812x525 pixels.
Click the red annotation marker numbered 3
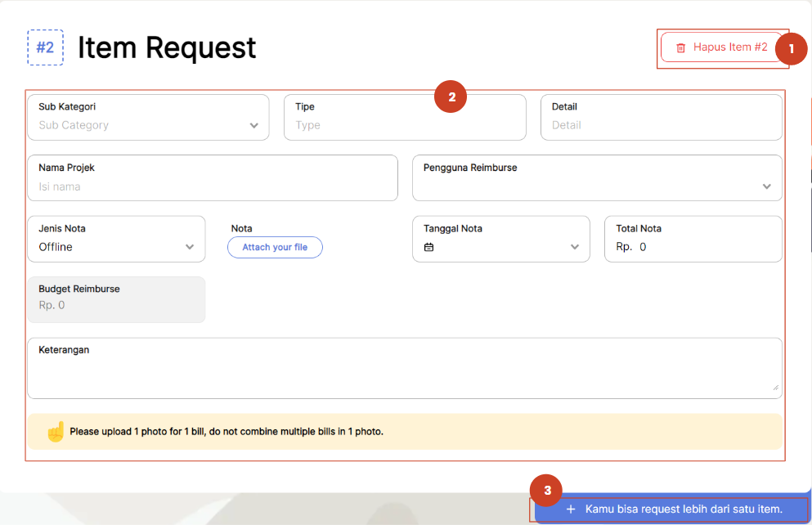(x=547, y=491)
